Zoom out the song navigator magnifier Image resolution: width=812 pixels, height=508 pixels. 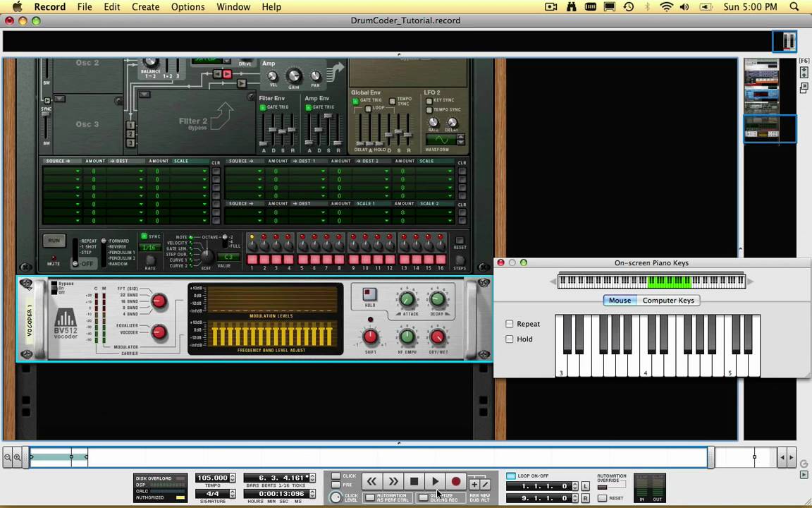[x=8, y=457]
